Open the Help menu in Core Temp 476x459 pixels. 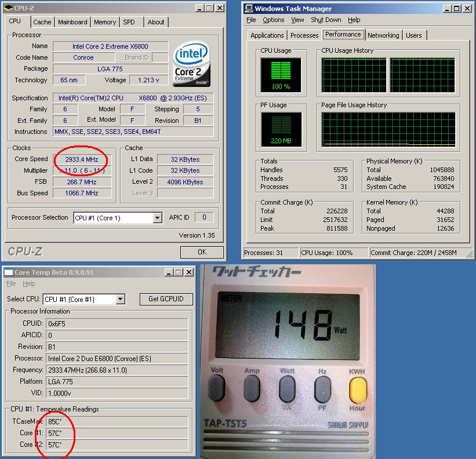pyautogui.click(x=29, y=283)
